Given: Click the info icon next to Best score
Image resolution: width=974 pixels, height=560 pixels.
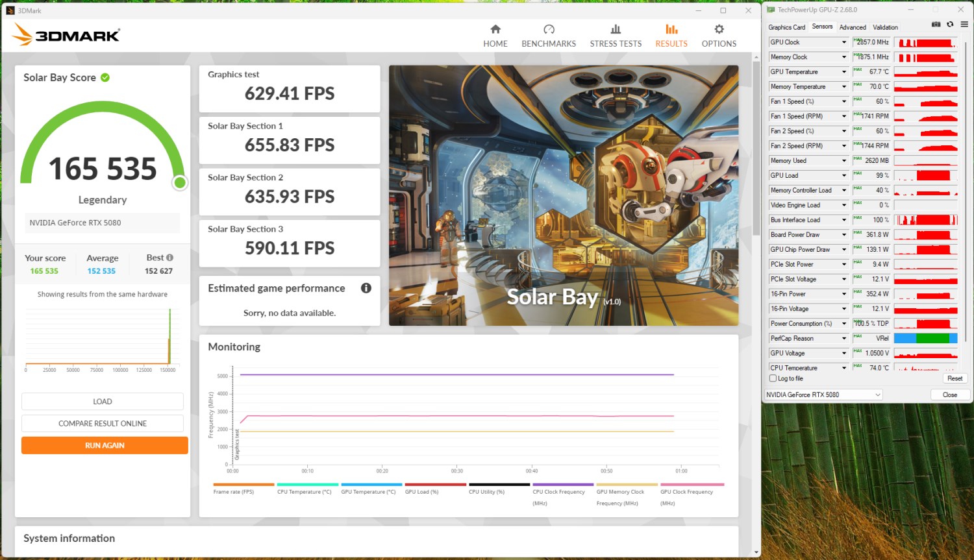Looking at the screenshot, I should coord(169,258).
